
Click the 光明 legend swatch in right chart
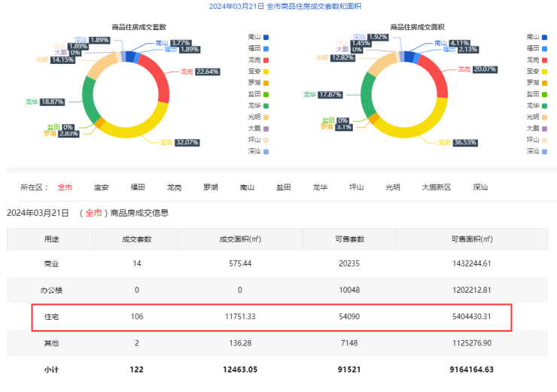(x=540, y=117)
